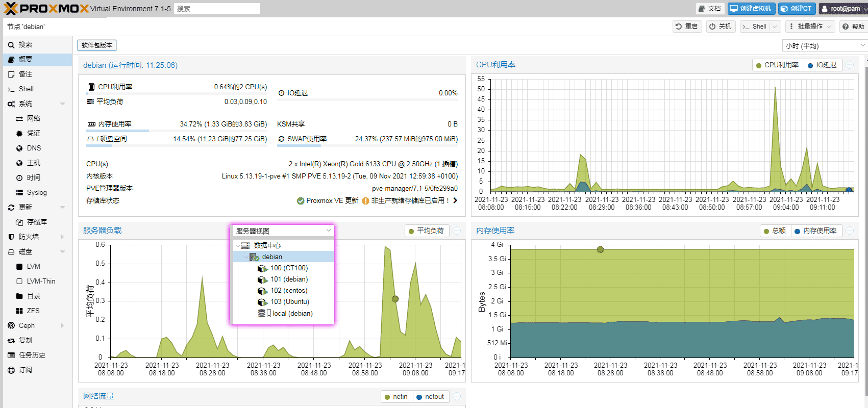
Task: Click the ZFS grid icon
Action: [x=19, y=311]
